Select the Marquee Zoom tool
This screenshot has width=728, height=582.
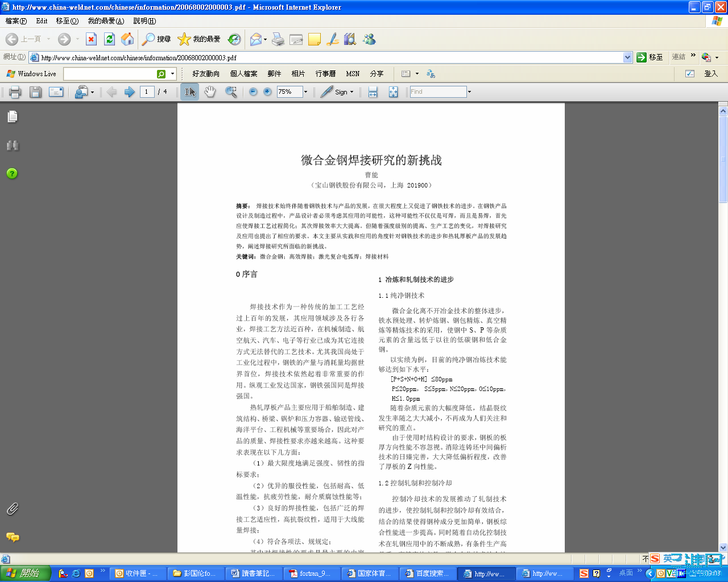pos(231,92)
